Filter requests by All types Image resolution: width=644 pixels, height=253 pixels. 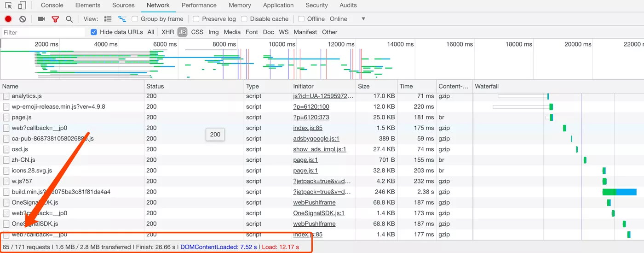151,32
